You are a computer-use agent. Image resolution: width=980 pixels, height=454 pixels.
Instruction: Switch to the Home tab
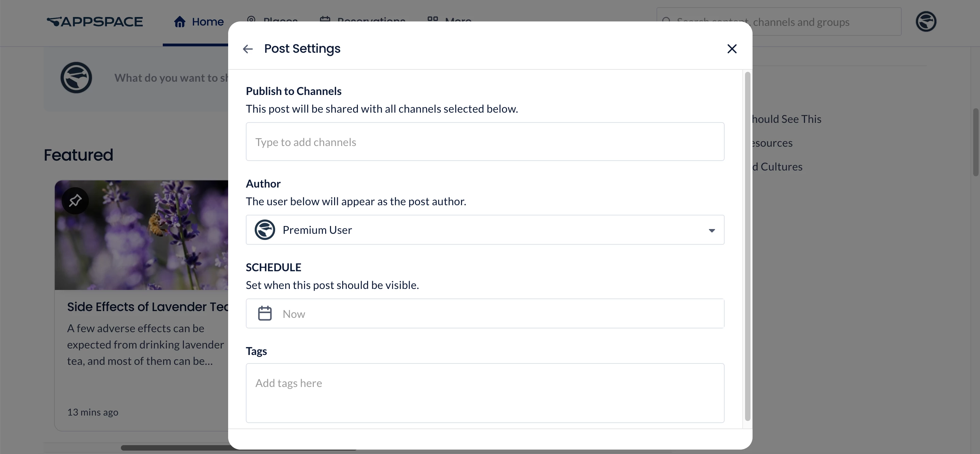199,22
